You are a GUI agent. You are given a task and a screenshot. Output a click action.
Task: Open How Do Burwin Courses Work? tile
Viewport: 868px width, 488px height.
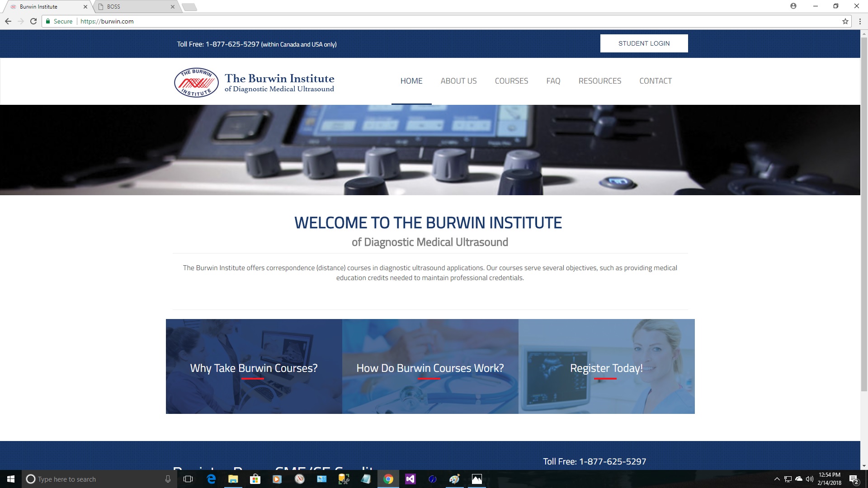click(430, 366)
